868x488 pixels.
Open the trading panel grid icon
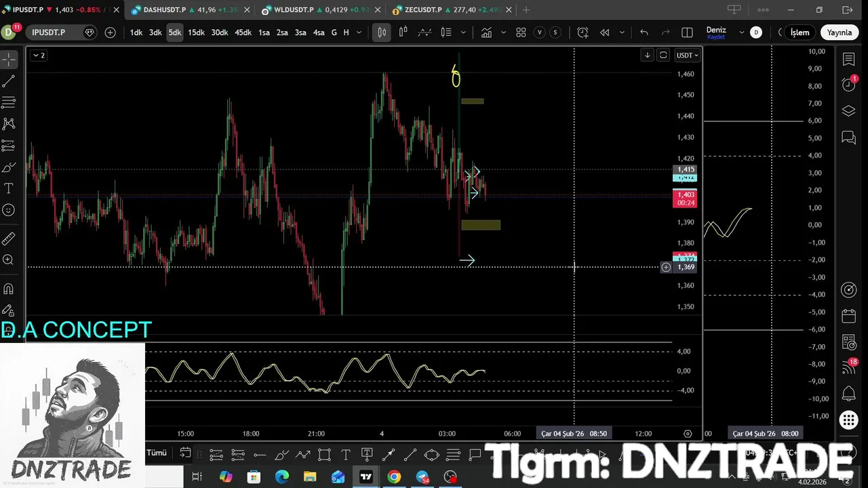tap(848, 420)
